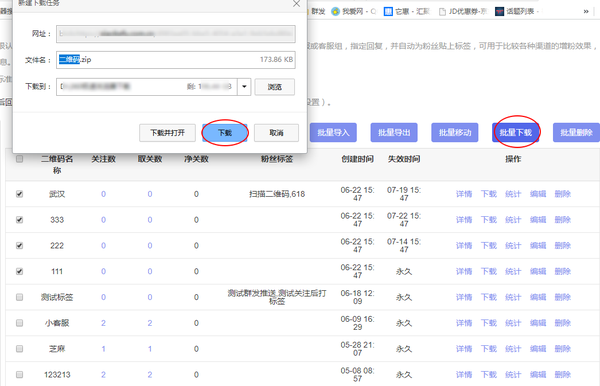600x386 pixels.
Task: Click the 失效时间 column header
Action: coord(404,159)
